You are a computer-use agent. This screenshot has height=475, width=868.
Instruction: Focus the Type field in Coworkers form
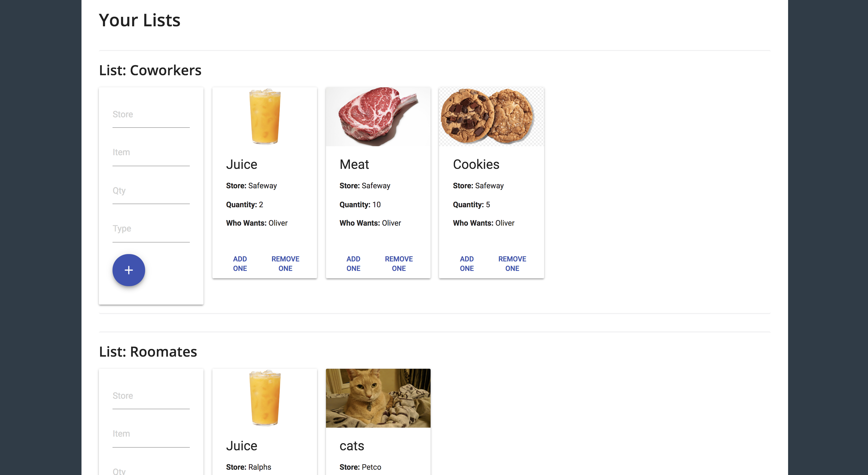coord(151,229)
